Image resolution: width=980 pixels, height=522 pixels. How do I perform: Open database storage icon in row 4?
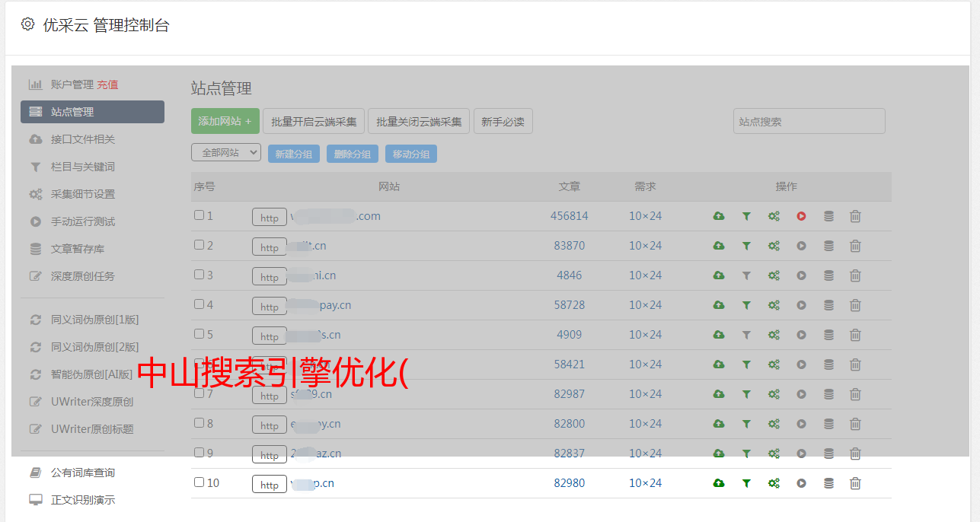[828, 305]
